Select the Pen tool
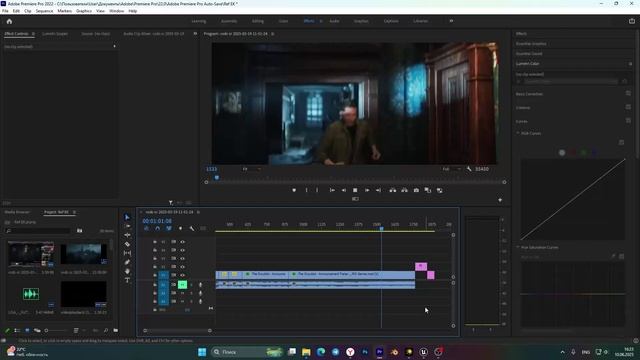Viewport: 640px width, 360px height. tap(127, 262)
